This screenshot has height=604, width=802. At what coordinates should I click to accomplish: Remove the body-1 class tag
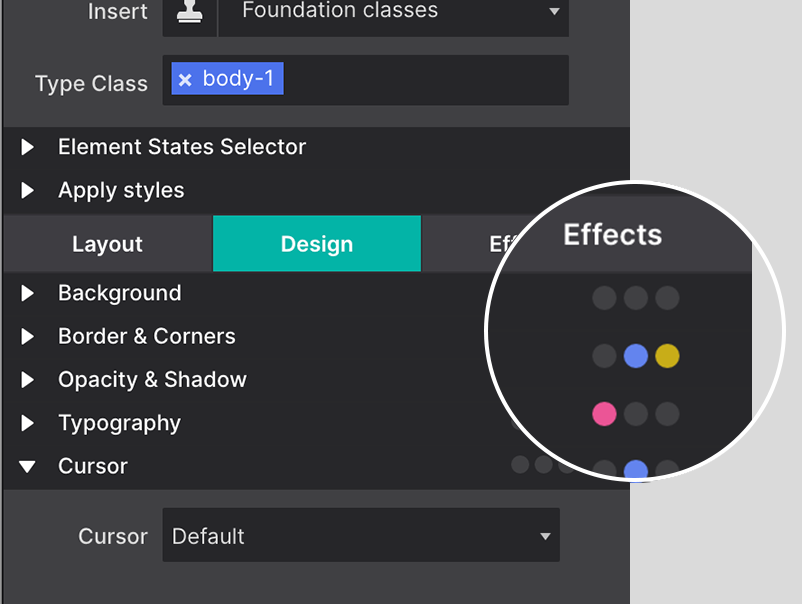point(185,80)
